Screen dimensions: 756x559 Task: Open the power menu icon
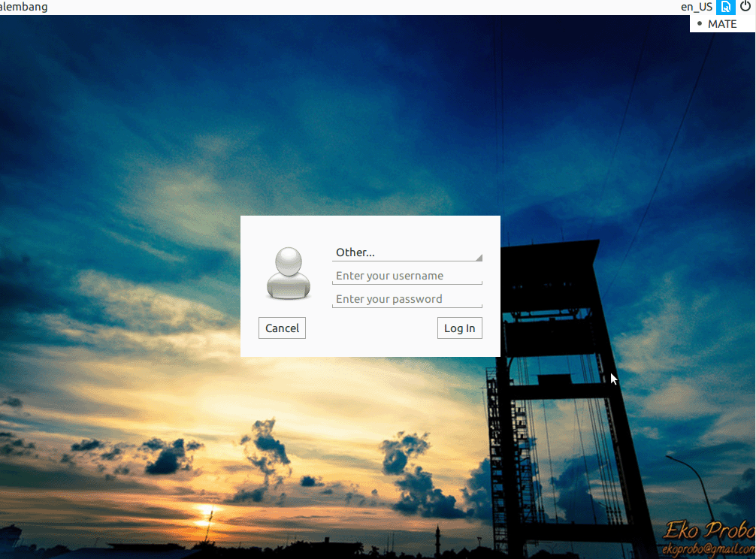pos(745,7)
